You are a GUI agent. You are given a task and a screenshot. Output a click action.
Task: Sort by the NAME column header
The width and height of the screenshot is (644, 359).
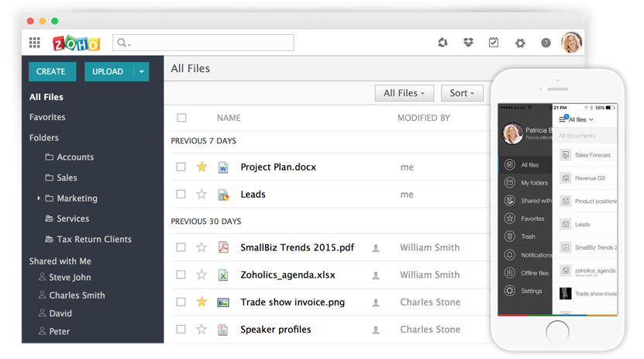pos(229,118)
